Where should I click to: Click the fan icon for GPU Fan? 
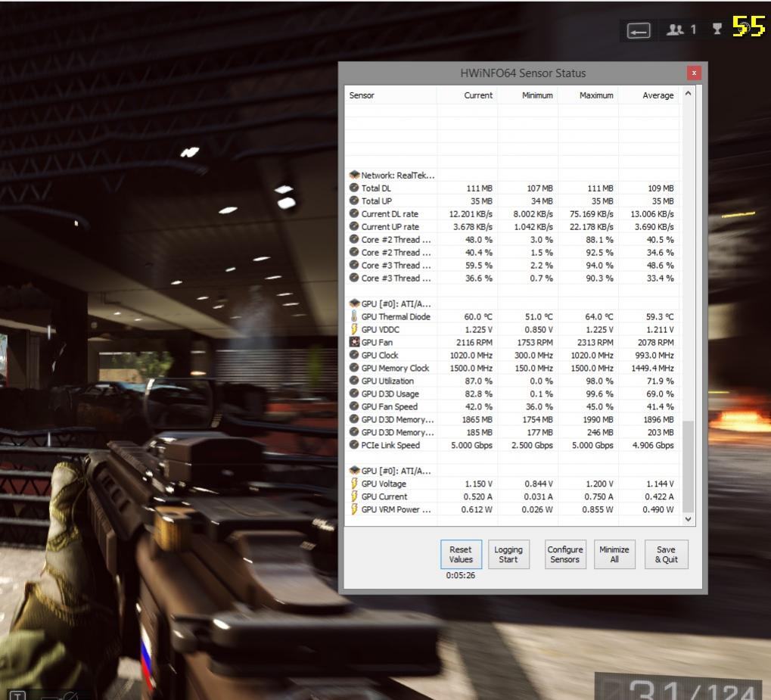point(353,342)
